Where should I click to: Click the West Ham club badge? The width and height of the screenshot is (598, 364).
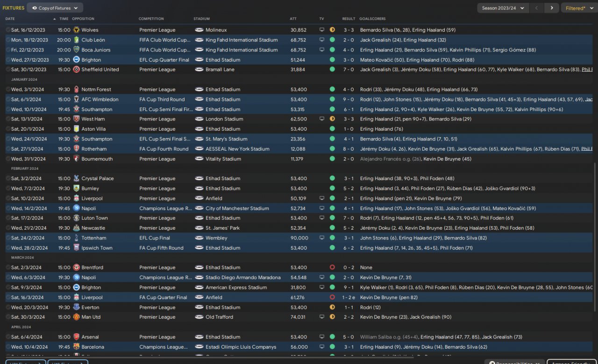pyautogui.click(x=76, y=119)
